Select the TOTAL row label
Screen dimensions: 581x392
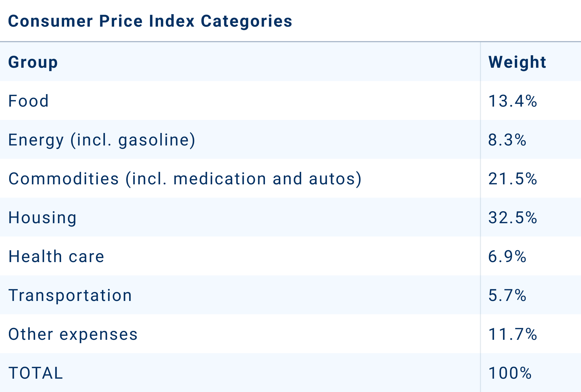[36, 373]
